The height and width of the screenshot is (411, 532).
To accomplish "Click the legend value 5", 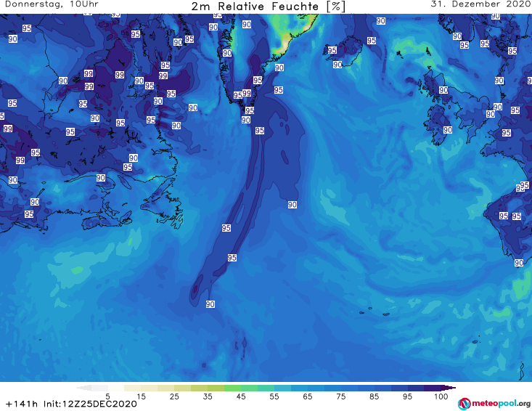I will point(107,396).
